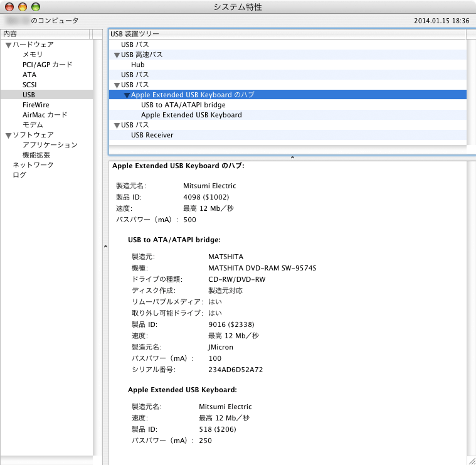This screenshot has width=476, height=465.
Task: Click the システム特性 window title
Action: tap(238, 7)
